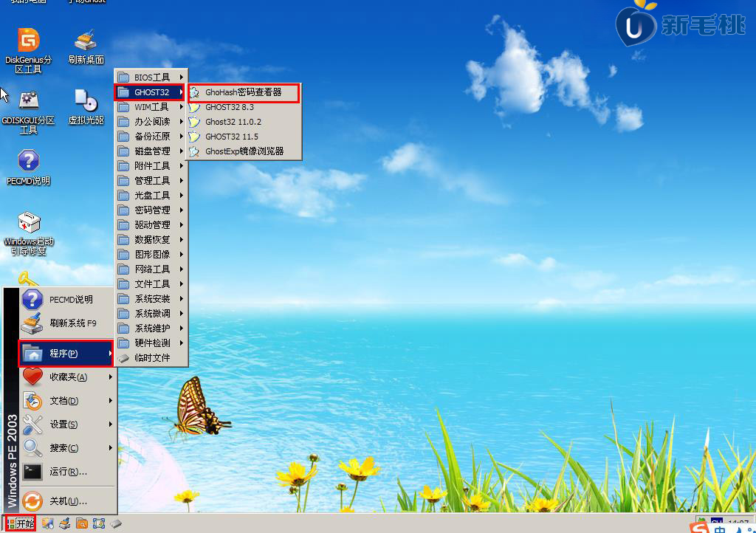Expand the 磁盘管理 folder arrow
The image size is (756, 533).
tap(182, 151)
